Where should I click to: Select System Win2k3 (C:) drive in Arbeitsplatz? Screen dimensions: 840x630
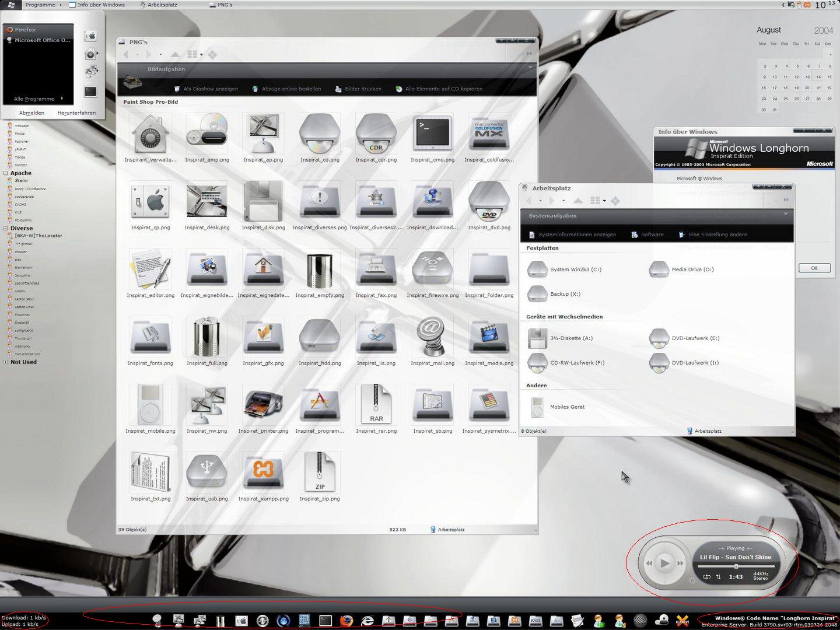pos(564,269)
